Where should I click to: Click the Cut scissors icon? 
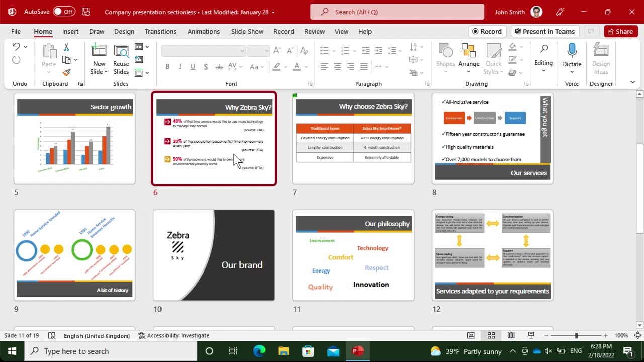[x=66, y=47]
